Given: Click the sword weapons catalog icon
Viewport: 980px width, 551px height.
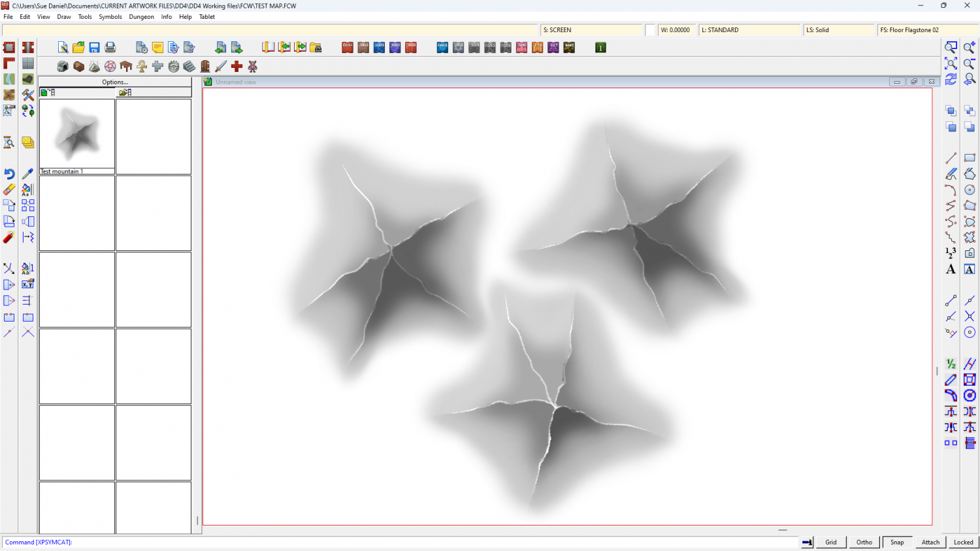Looking at the screenshot, I should pos(221,67).
